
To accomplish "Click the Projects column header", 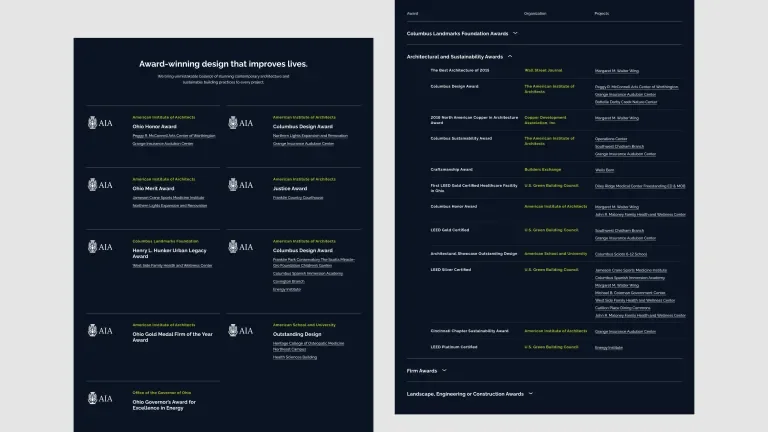I will tap(601, 14).
